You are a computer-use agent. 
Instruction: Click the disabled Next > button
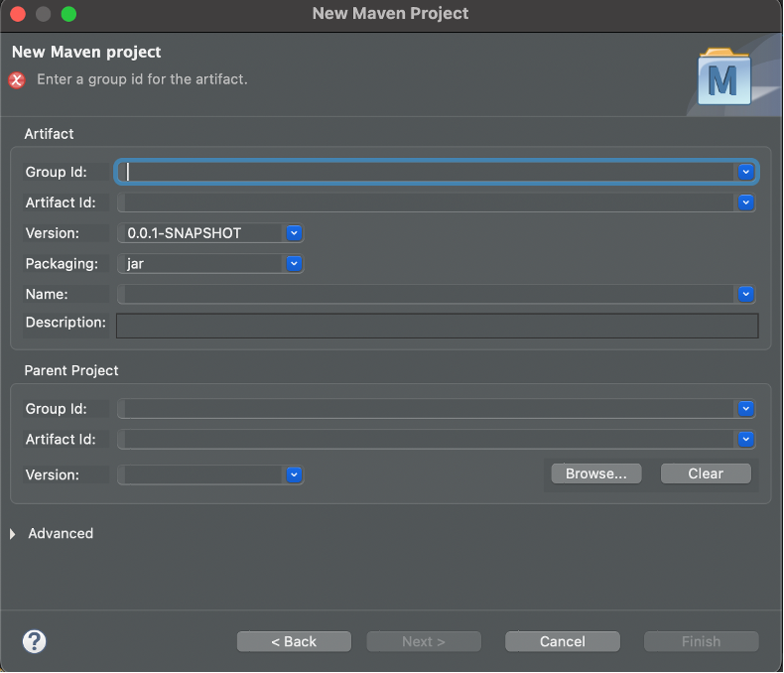tap(424, 641)
